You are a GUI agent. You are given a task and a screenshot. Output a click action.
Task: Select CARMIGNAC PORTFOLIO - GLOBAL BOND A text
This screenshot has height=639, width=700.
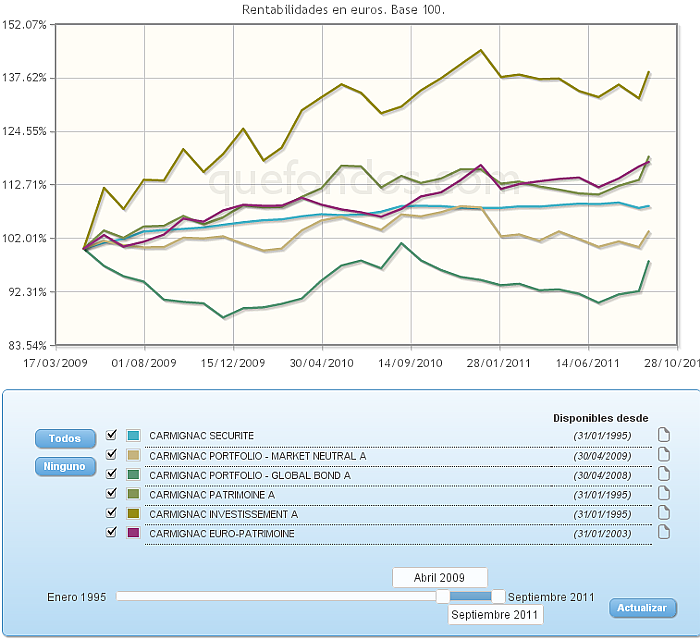point(250,476)
